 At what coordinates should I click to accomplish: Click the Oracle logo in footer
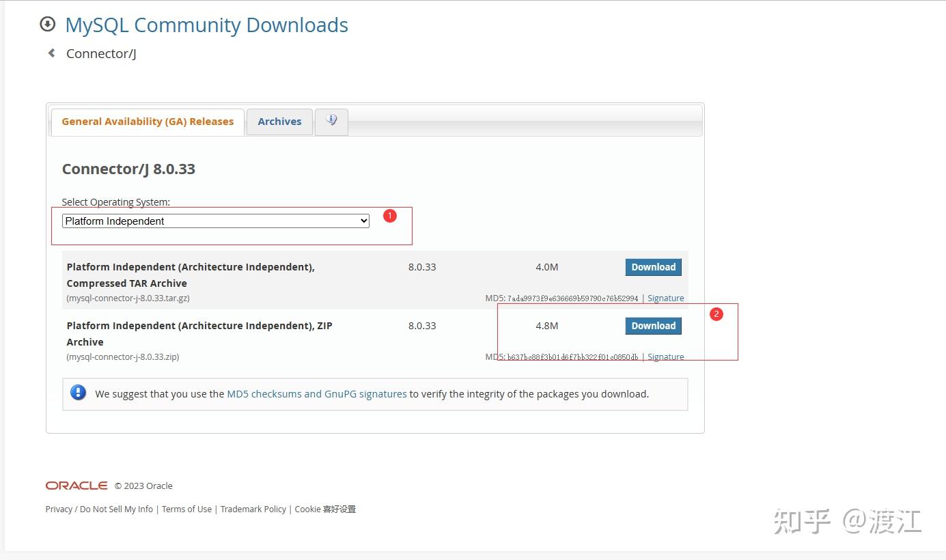click(76, 486)
